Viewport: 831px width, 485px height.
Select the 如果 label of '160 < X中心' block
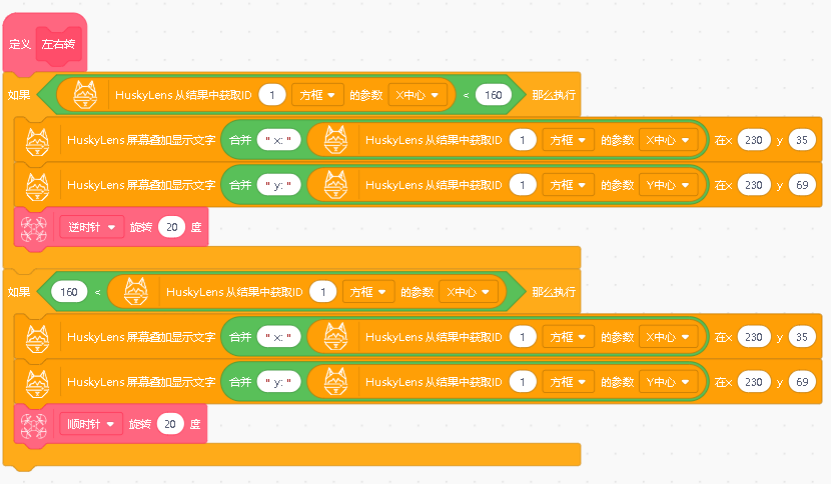[x=19, y=292]
